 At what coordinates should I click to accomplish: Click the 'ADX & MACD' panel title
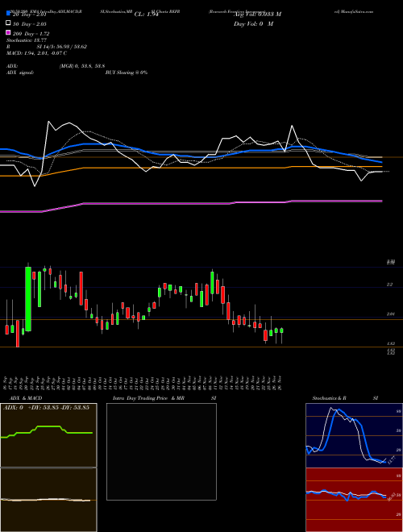coord(26,398)
